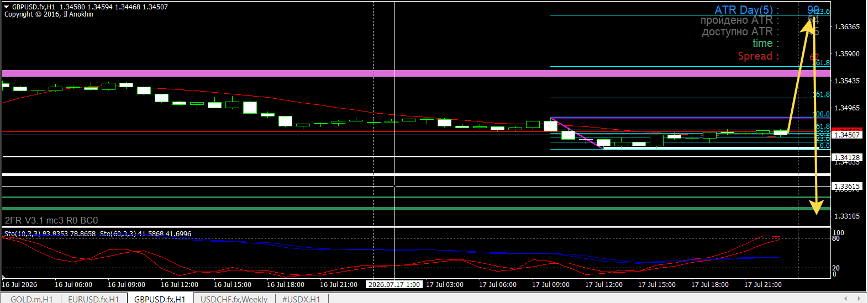Click the доступно ATR label

pos(740,31)
